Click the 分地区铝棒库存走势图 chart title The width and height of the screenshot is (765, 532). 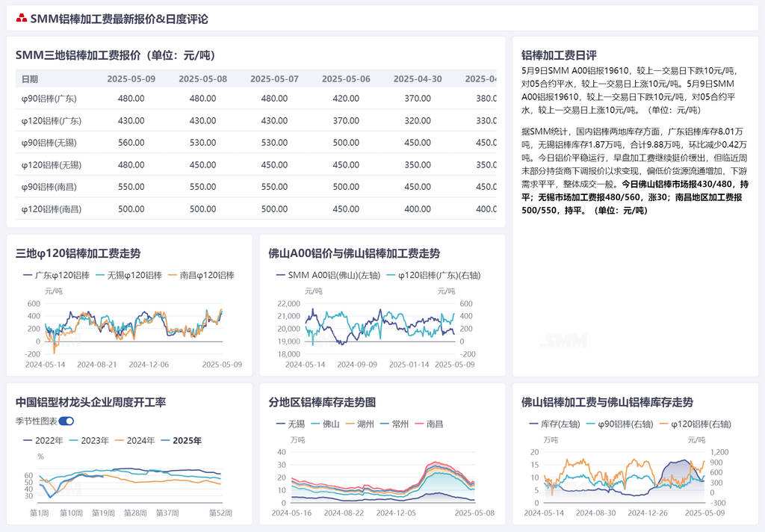click(x=322, y=402)
